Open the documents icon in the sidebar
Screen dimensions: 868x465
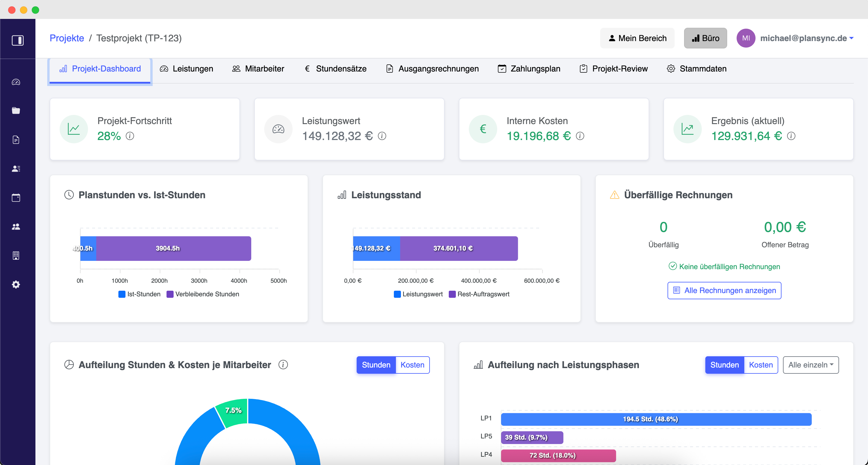click(x=16, y=140)
